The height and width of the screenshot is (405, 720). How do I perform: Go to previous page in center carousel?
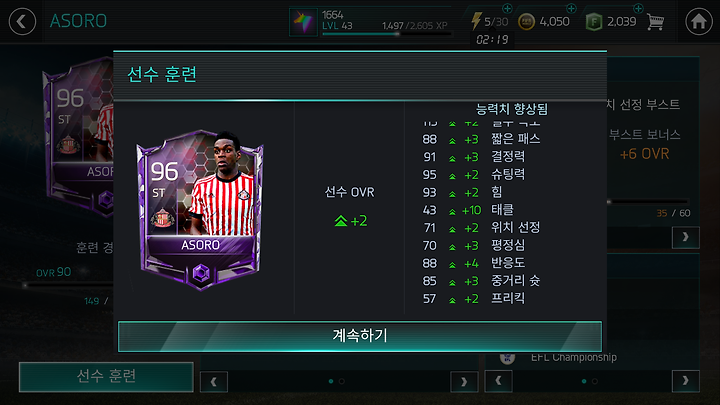(214, 382)
